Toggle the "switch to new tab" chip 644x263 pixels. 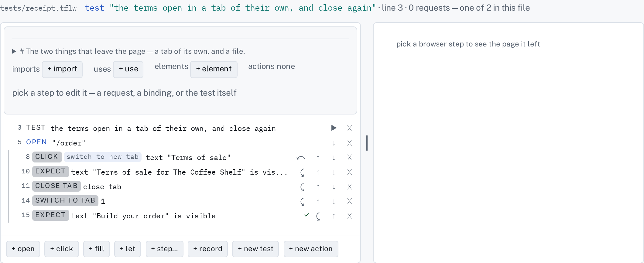click(103, 157)
